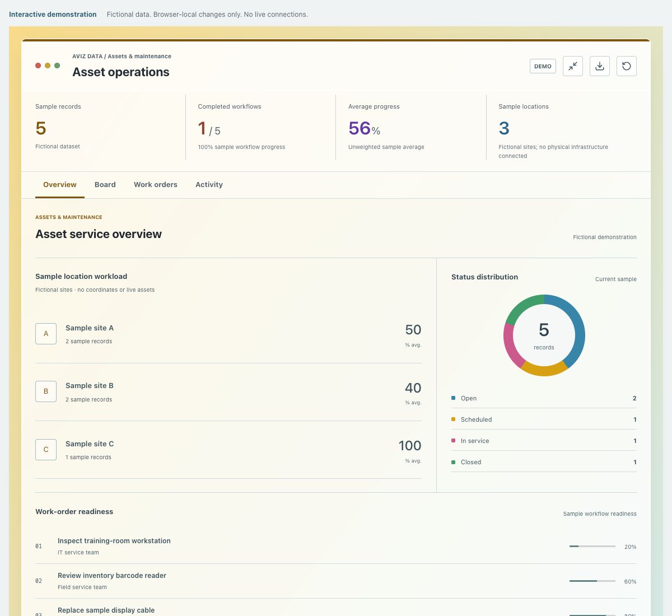Click the Work-order readiness heading
The image size is (672, 616).
[x=74, y=512]
